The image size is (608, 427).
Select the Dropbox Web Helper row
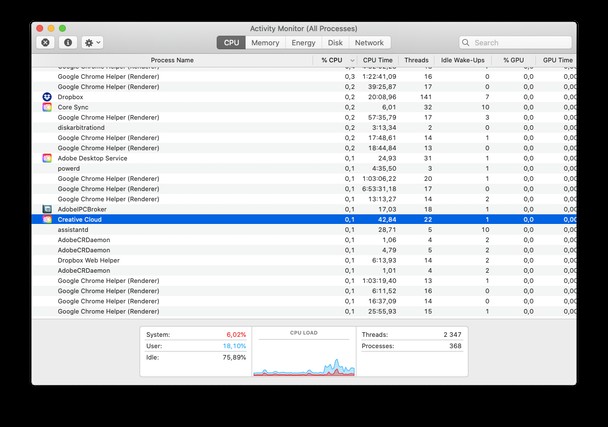304,260
